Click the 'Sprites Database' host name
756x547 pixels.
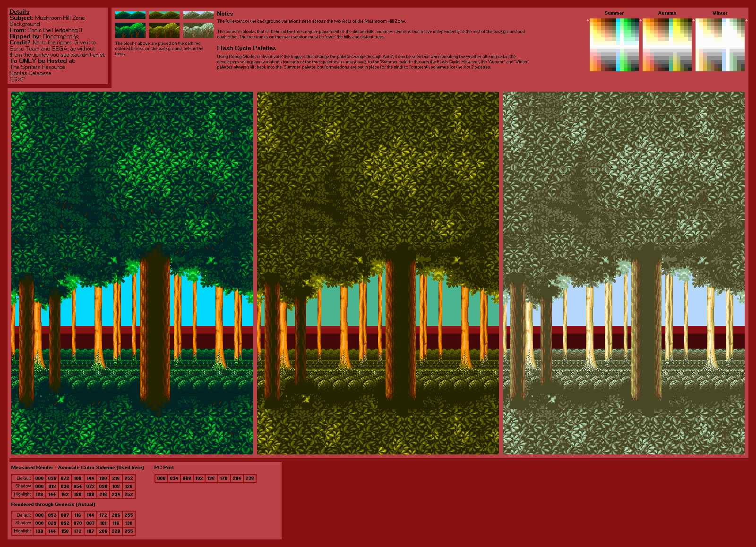click(30, 73)
